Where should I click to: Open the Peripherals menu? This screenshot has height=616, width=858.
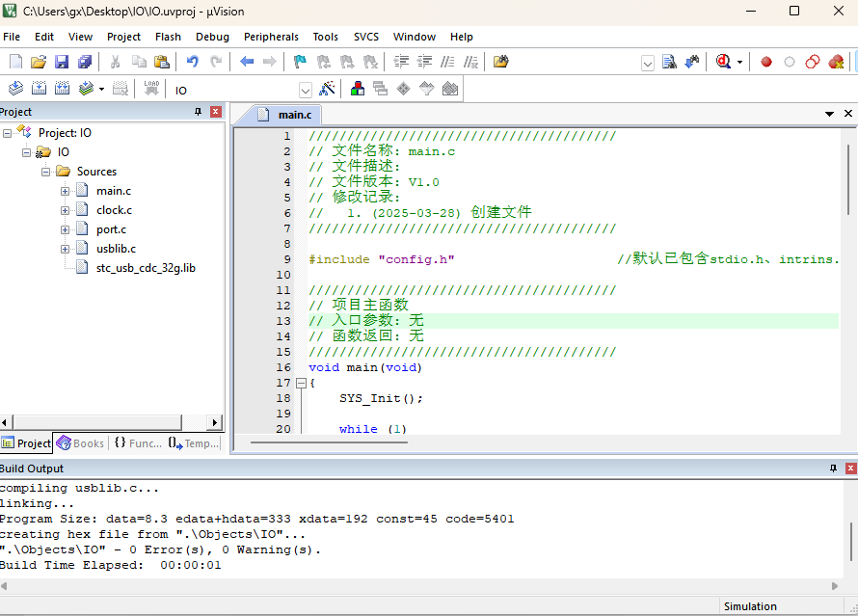click(x=271, y=37)
